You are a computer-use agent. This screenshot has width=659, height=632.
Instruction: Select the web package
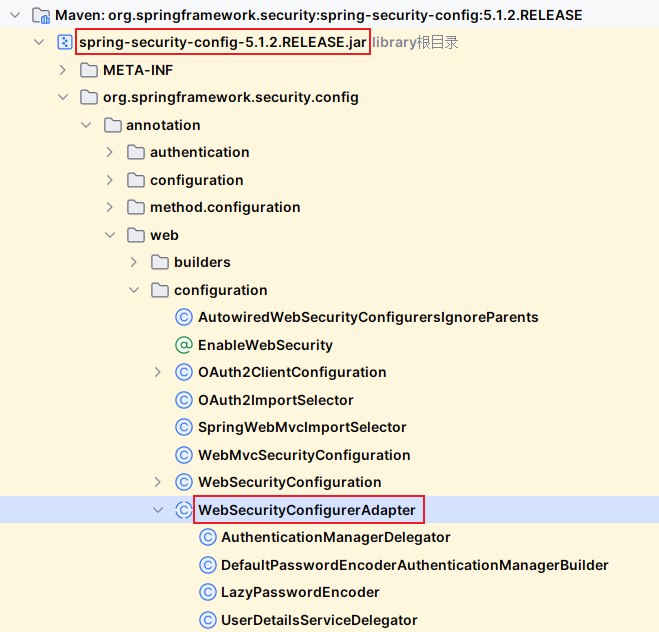pyautogui.click(x=164, y=235)
